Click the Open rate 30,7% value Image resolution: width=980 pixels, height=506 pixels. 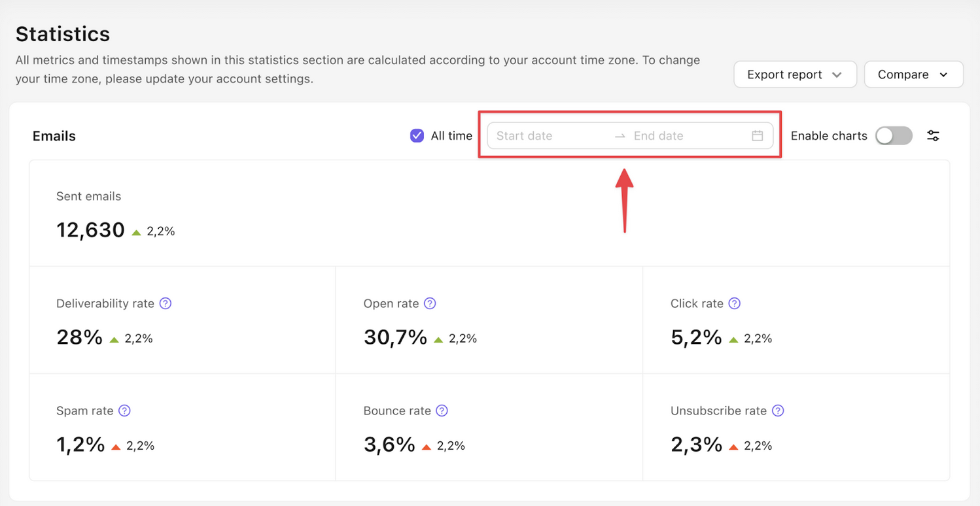click(x=395, y=337)
